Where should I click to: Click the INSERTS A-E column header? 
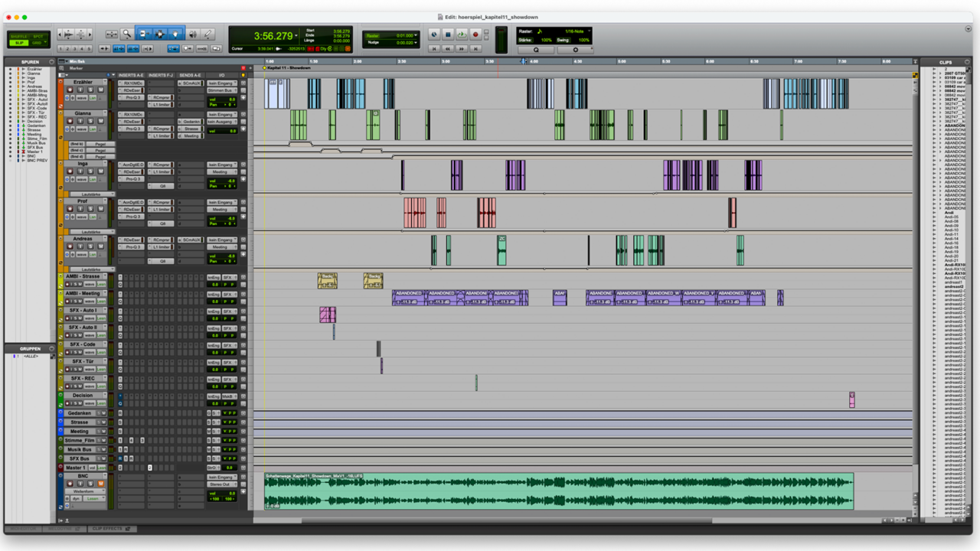tap(131, 75)
